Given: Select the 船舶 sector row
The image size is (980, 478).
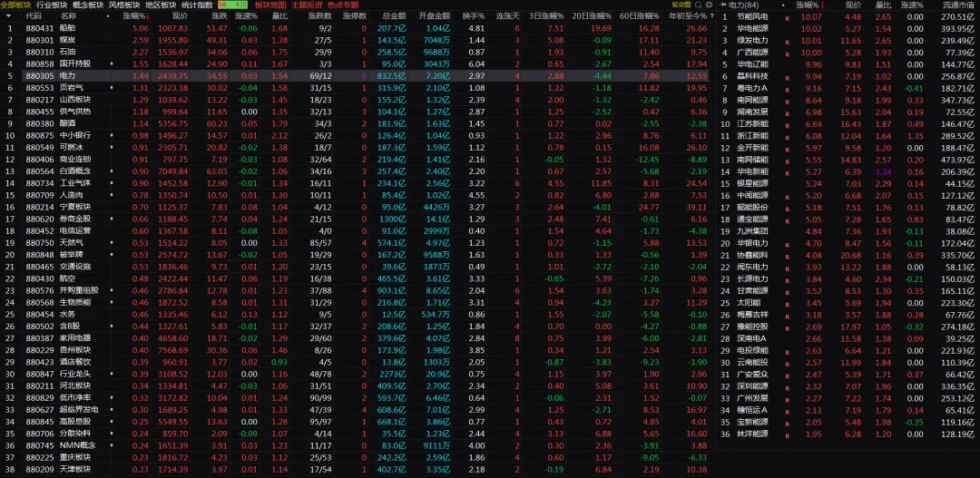Looking at the screenshot, I should click(355, 28).
